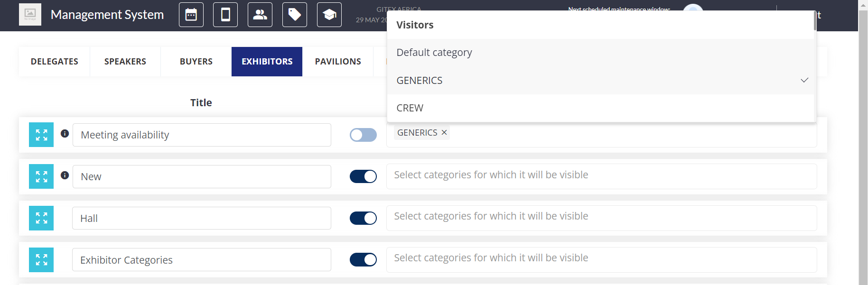
Task: Click the logo placeholder image in header
Action: tap(30, 15)
